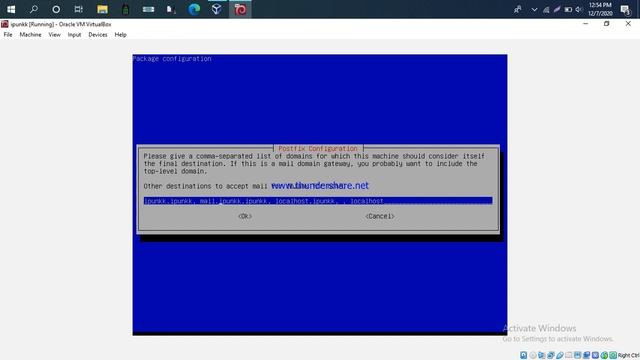
Task: Click the 'Package configuration' header text
Action: point(172,59)
